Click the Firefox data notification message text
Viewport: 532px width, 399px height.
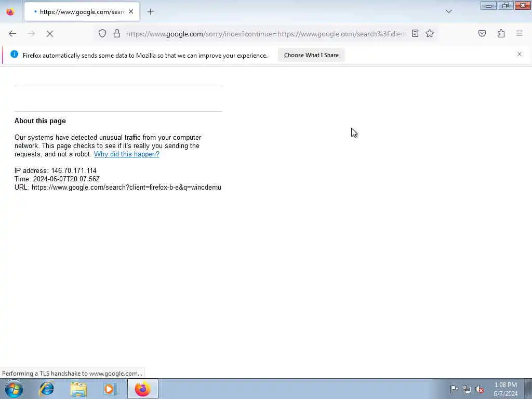(145, 56)
